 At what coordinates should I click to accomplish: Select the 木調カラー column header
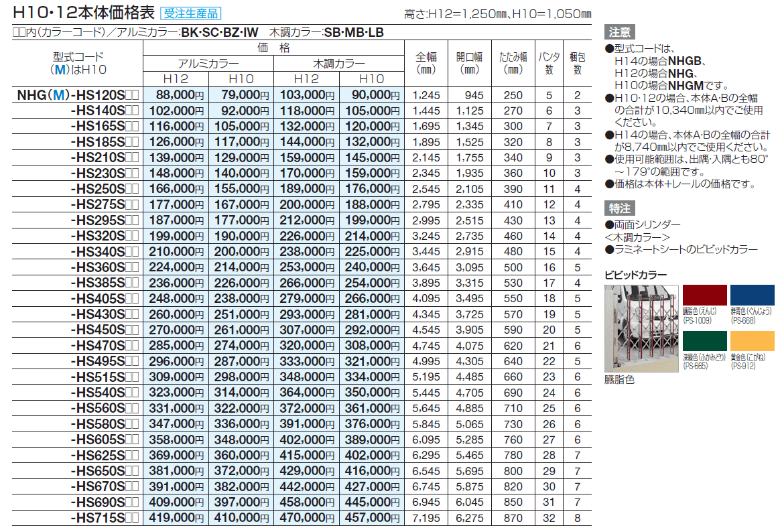[x=338, y=63]
